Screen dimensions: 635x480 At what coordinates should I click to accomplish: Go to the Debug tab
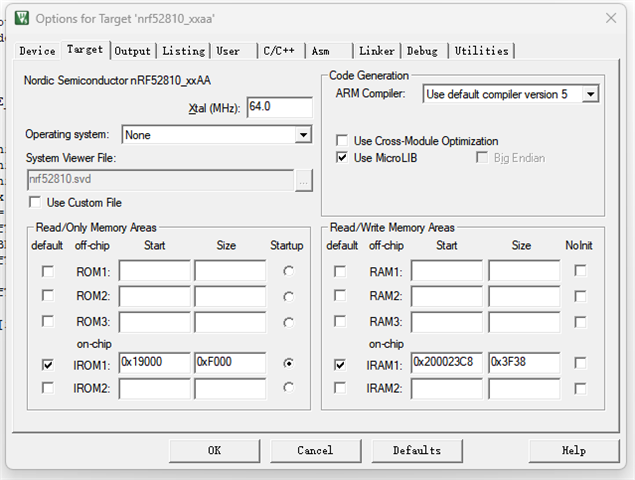[422, 51]
